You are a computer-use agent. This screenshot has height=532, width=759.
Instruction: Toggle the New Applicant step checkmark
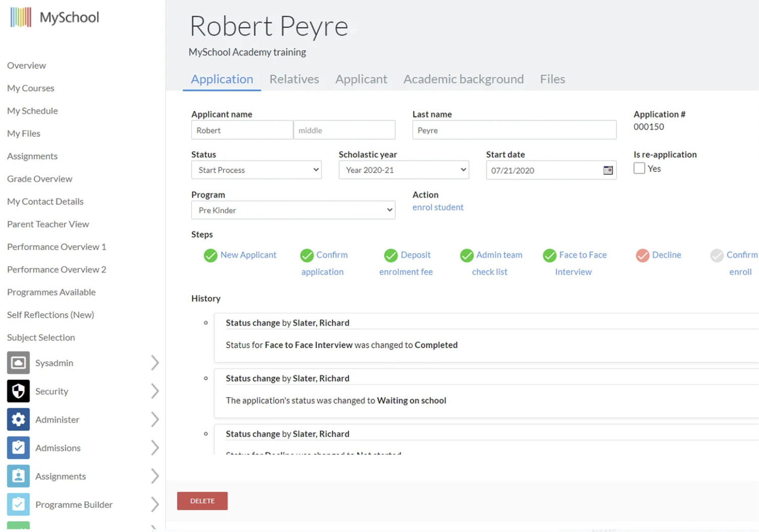pyautogui.click(x=211, y=256)
